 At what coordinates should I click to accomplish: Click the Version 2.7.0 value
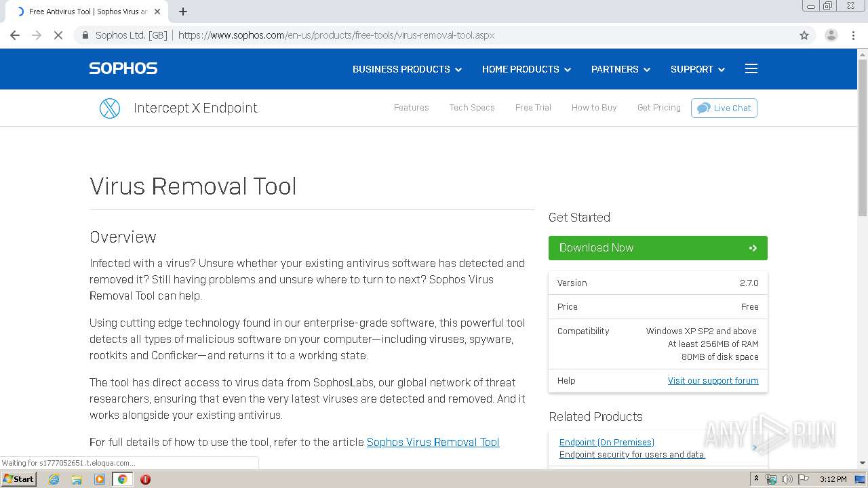pos(749,283)
